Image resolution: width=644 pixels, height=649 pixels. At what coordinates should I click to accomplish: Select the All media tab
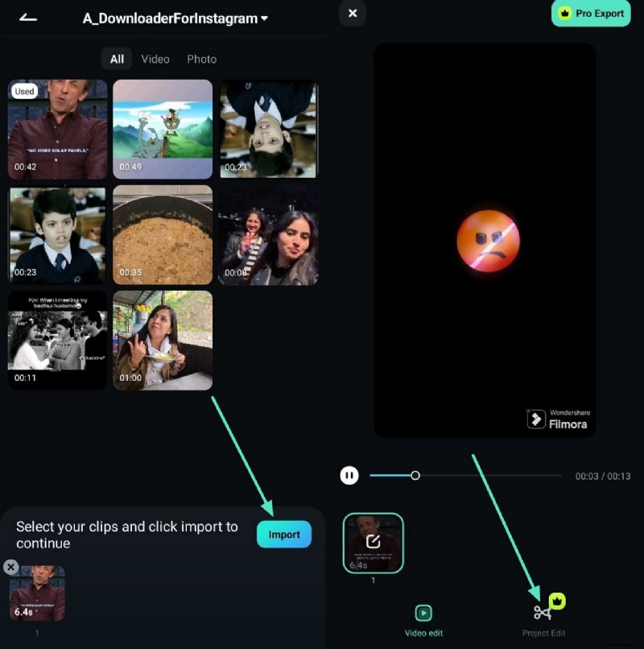pos(116,58)
